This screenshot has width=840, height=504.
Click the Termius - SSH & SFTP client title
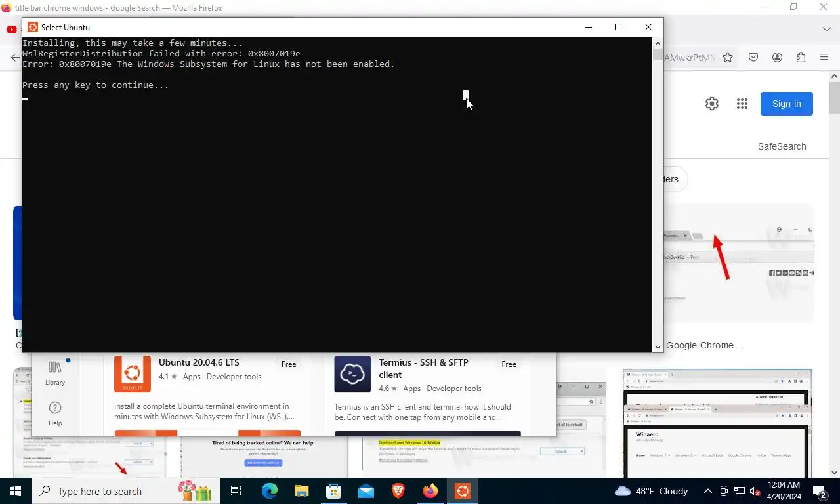(x=423, y=368)
